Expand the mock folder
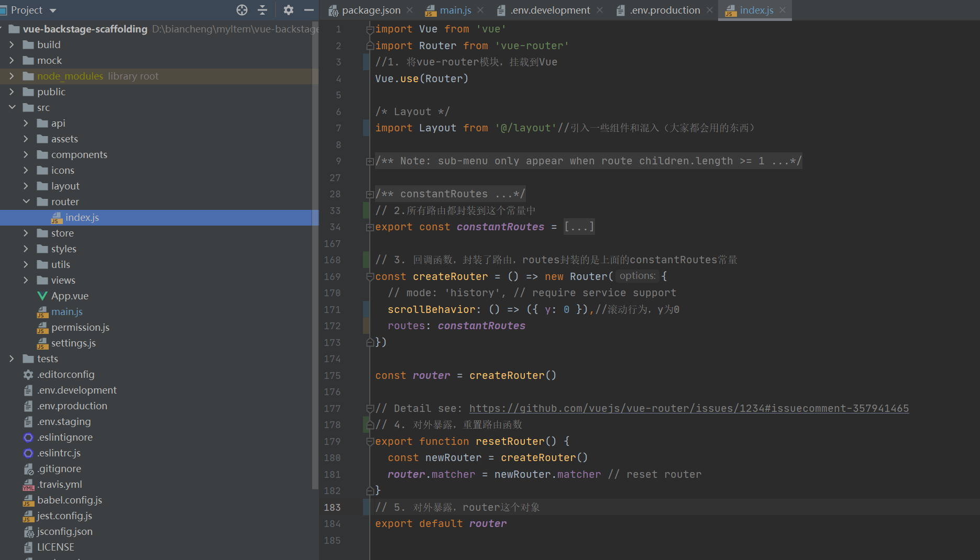 click(12, 60)
